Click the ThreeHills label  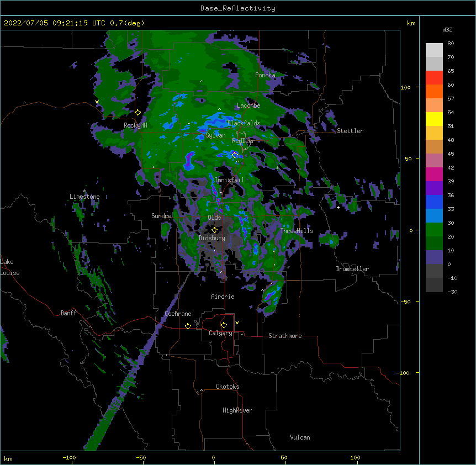click(x=297, y=231)
